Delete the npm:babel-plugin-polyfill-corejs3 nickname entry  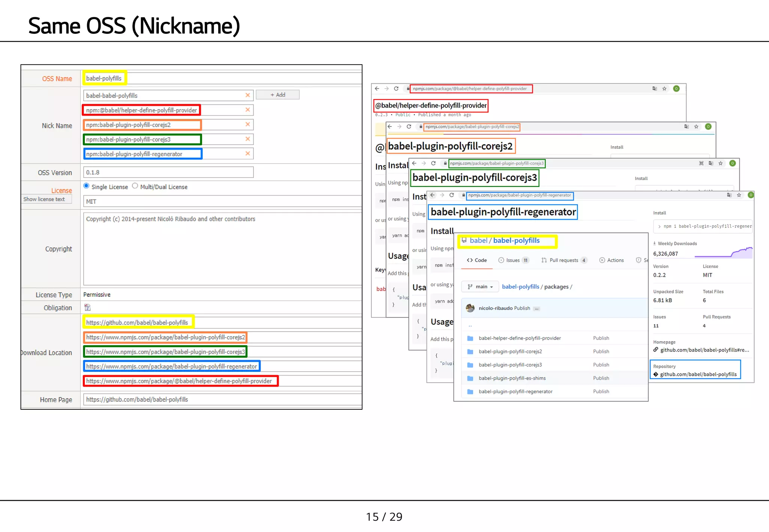pyautogui.click(x=247, y=139)
